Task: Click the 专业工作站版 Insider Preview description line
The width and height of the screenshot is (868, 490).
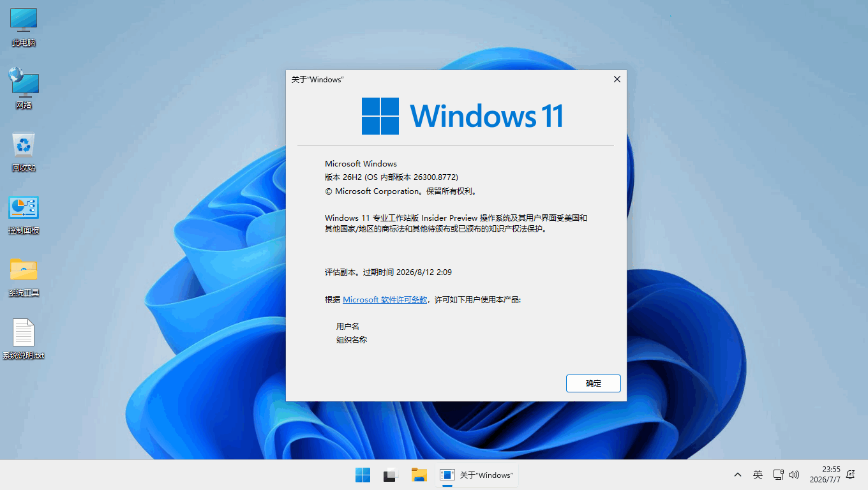Action: pos(456,223)
